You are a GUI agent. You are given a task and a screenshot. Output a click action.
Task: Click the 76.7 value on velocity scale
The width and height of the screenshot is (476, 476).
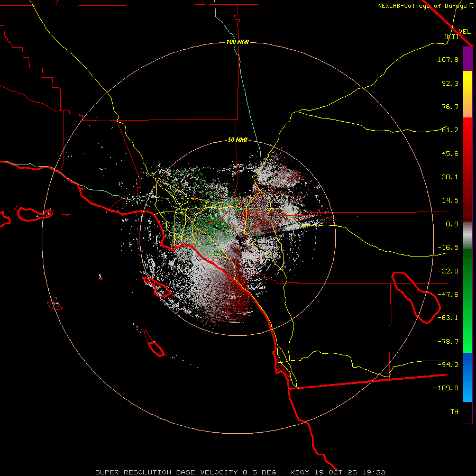[450, 106]
